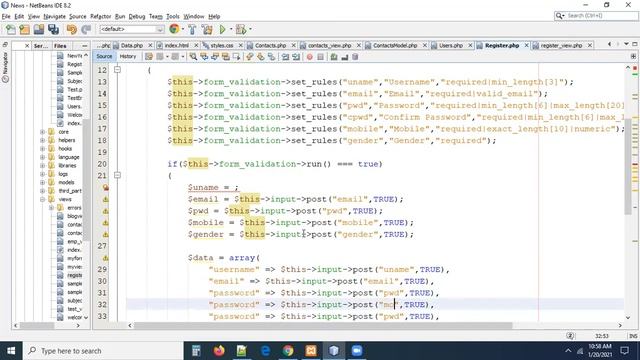The image size is (640, 360).
Task: Open Microsoft Edge from the taskbar
Action: pyautogui.click(x=265, y=351)
